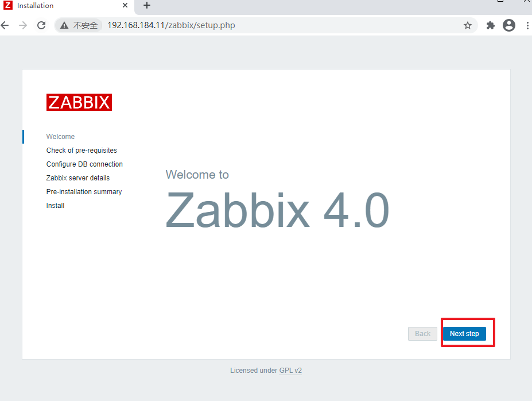
Task: Click the 'Zabbix 4.0' title text
Action: [x=277, y=210]
